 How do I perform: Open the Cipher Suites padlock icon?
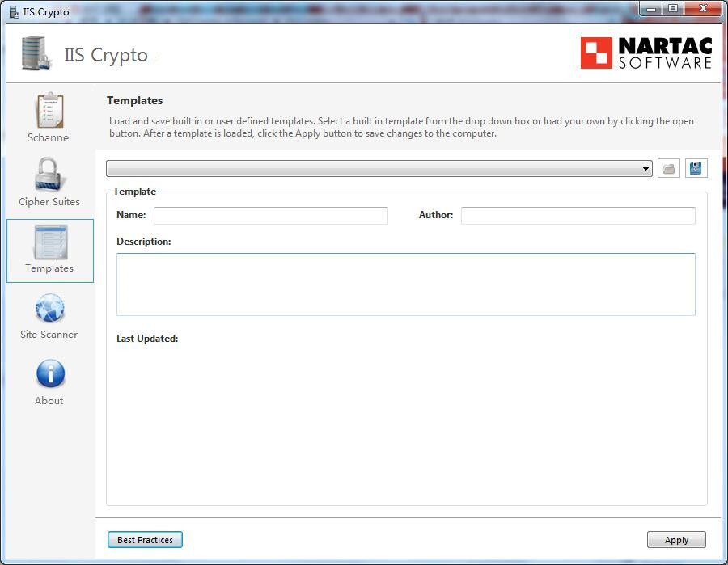pyautogui.click(x=49, y=174)
